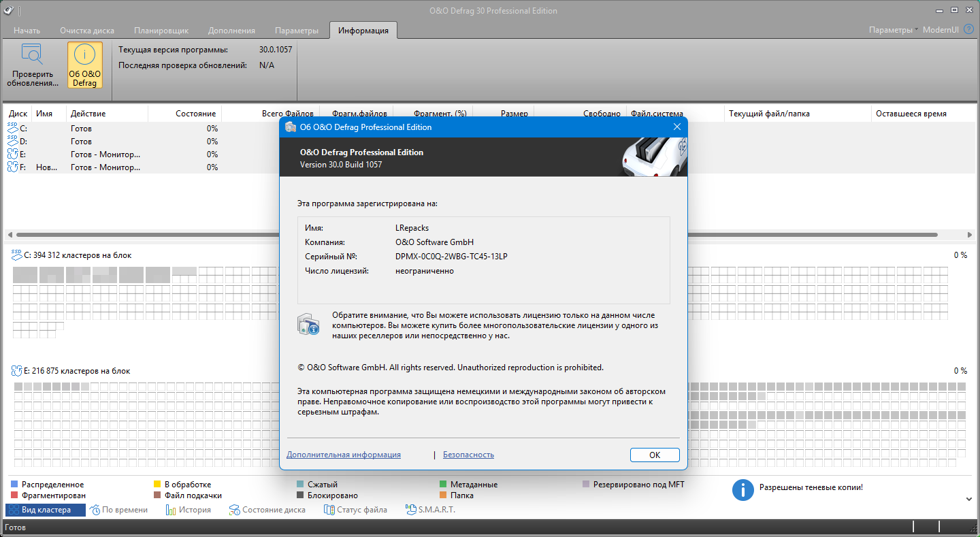Viewport: 980px width, 537px height.
Task: Select the Информация tab
Action: coord(363,31)
